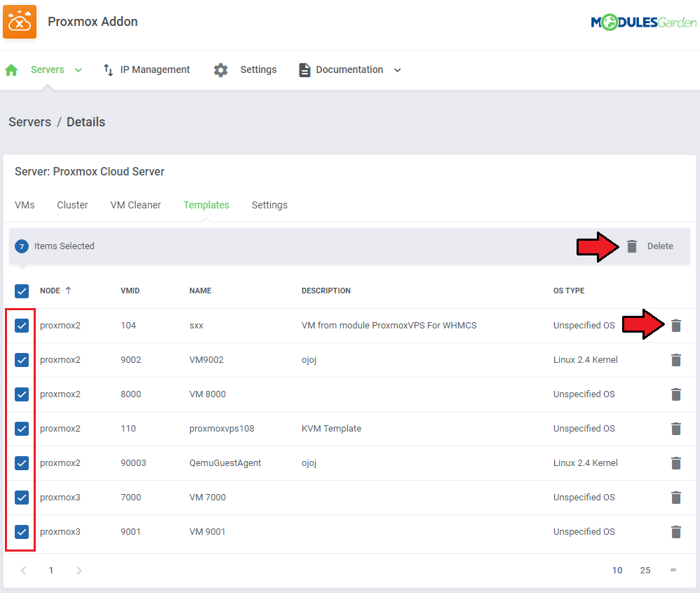Click 'Server: Proxmox Cloud Server' heading
This screenshot has height=593, width=700.
89,171
